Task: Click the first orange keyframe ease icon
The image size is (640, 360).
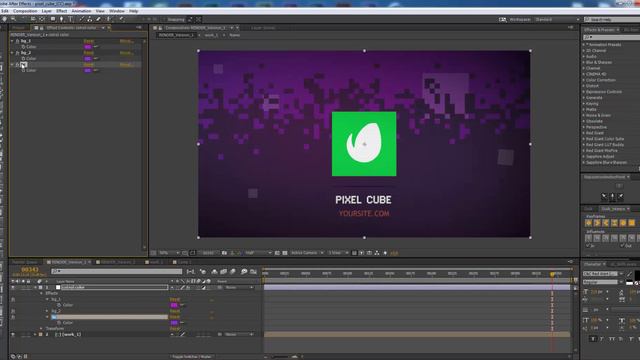Action: [x=589, y=223]
